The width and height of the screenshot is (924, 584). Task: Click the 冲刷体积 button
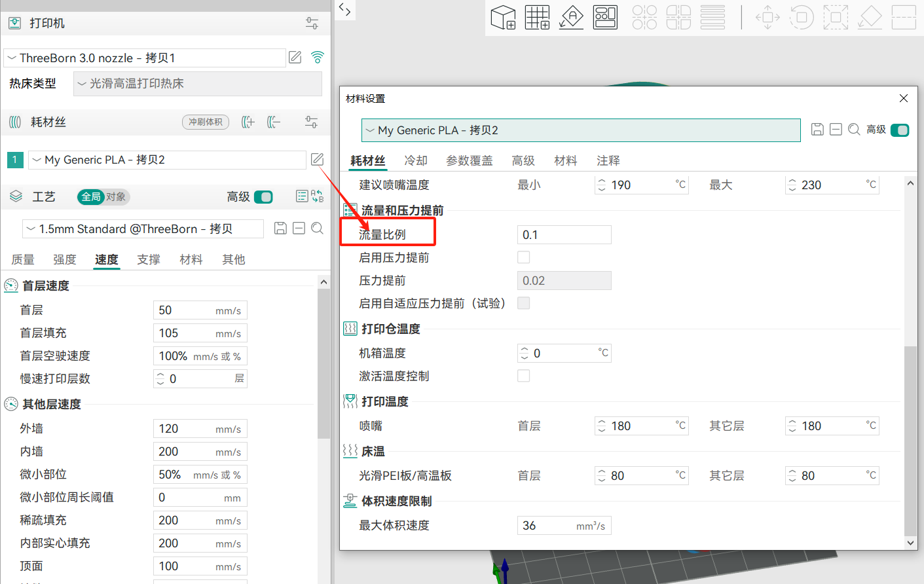coord(206,122)
